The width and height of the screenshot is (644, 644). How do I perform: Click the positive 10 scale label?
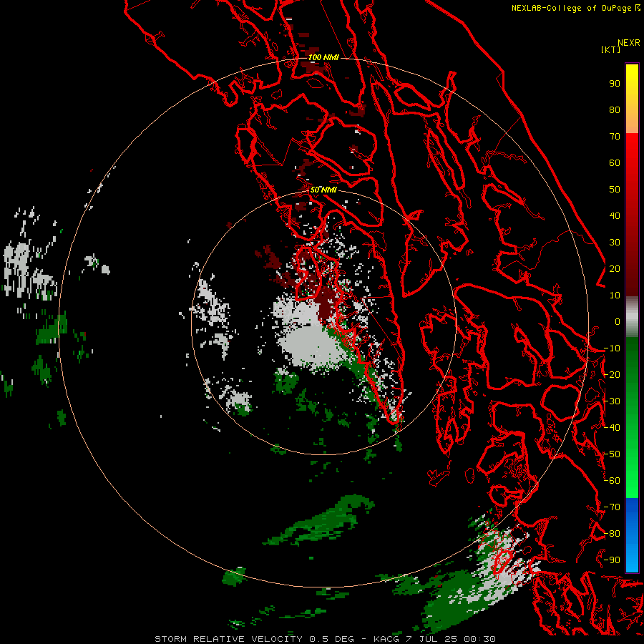615,296
